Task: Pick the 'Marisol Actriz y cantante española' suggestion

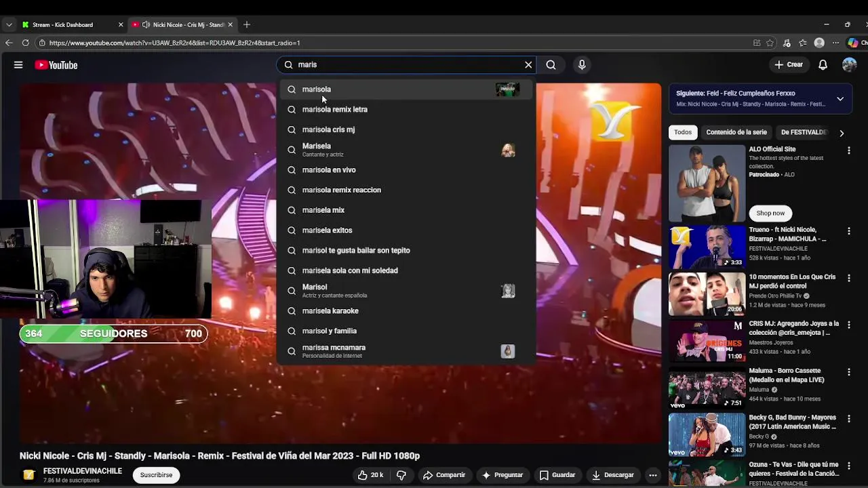Action: 406,291
